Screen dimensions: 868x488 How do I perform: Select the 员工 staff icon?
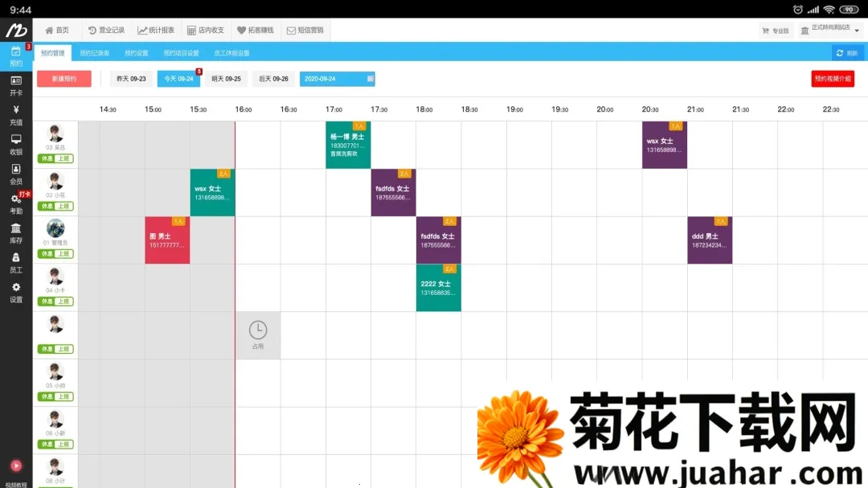[x=16, y=259]
